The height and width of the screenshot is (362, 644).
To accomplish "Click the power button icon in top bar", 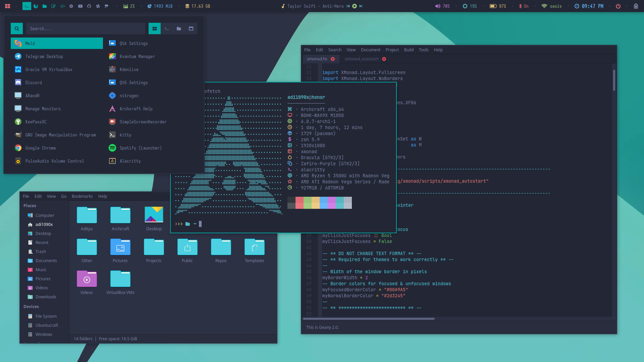I will pyautogui.click(x=618, y=6).
